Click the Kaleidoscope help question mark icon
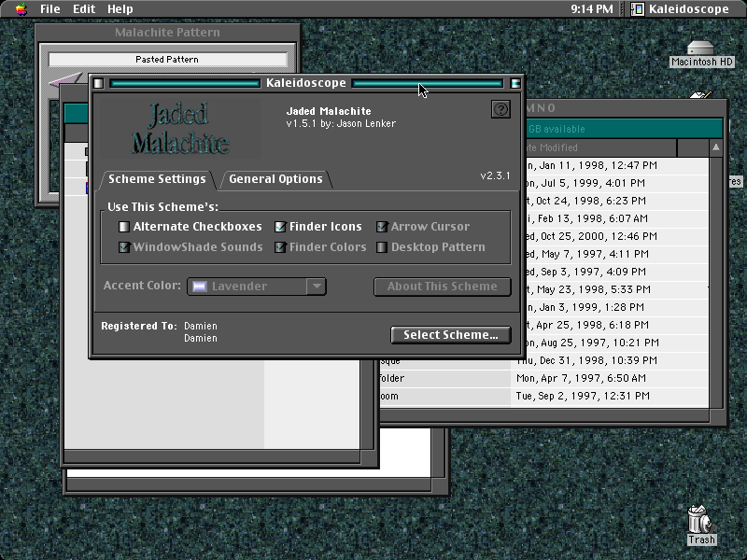This screenshot has height=560, width=747. 500,109
